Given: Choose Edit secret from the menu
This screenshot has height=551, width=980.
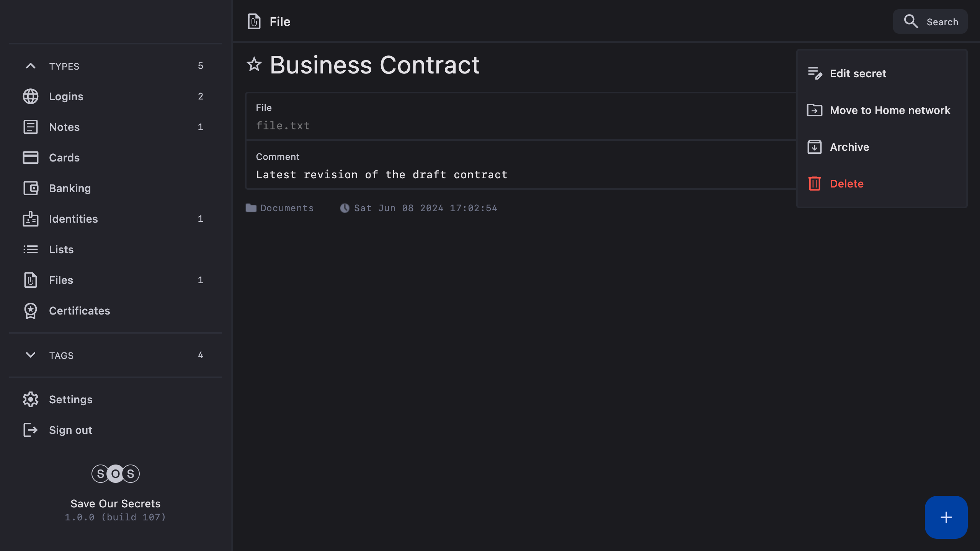Looking at the screenshot, I should tap(857, 73).
